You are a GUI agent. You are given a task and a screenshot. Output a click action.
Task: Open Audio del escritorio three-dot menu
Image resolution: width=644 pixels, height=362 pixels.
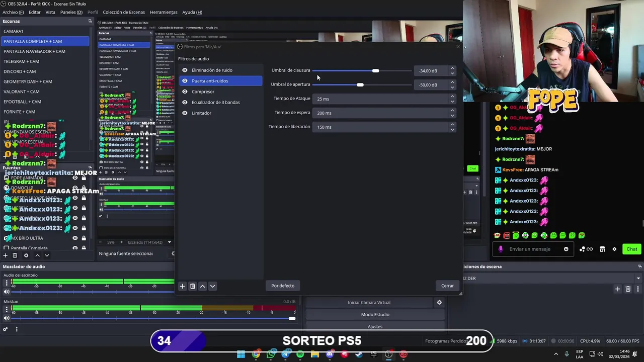[7, 284]
